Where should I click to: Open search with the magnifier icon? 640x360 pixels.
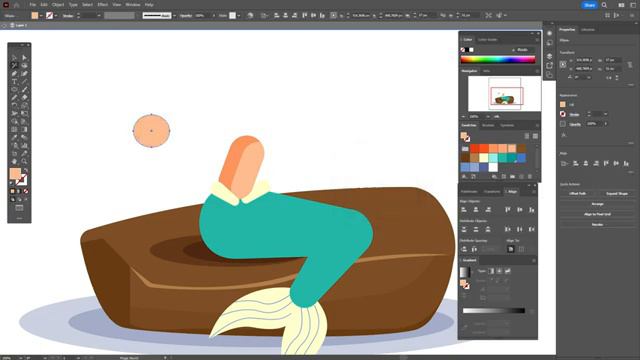tap(604, 5)
